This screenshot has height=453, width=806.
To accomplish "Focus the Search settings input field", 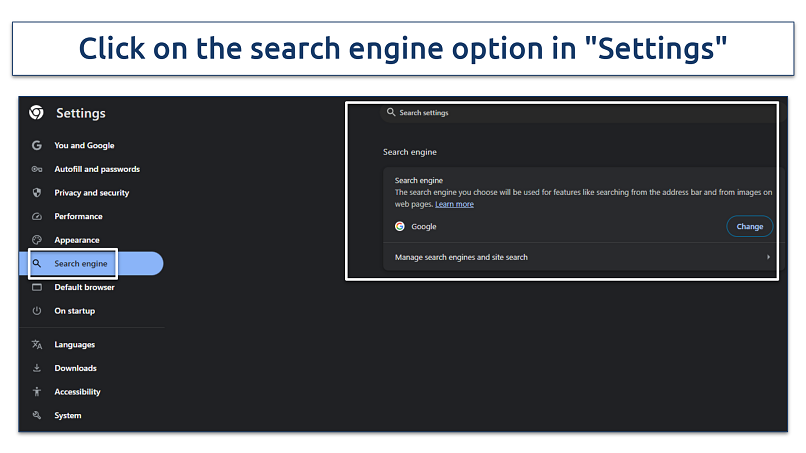I will click(500, 113).
